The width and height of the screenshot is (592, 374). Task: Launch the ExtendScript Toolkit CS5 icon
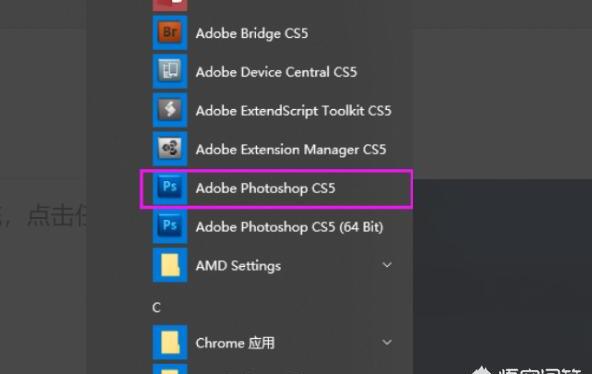click(170, 110)
